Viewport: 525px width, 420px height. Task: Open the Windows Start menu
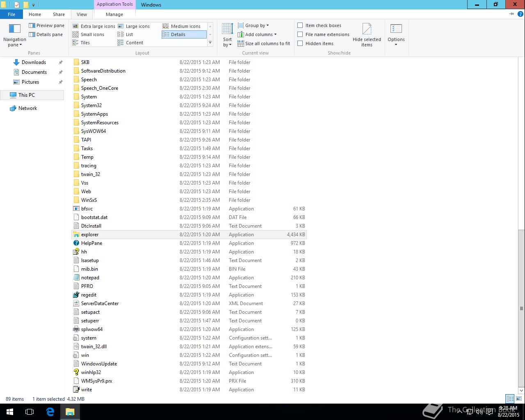(10, 412)
